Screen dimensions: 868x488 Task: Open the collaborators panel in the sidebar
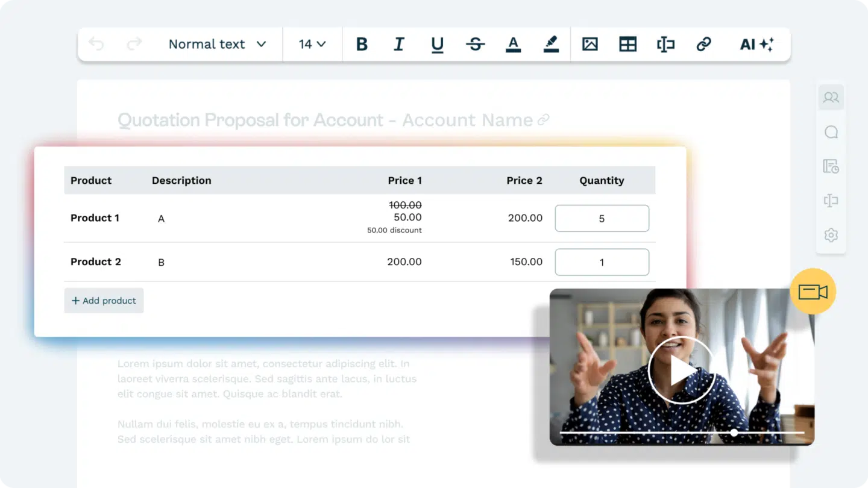(831, 97)
